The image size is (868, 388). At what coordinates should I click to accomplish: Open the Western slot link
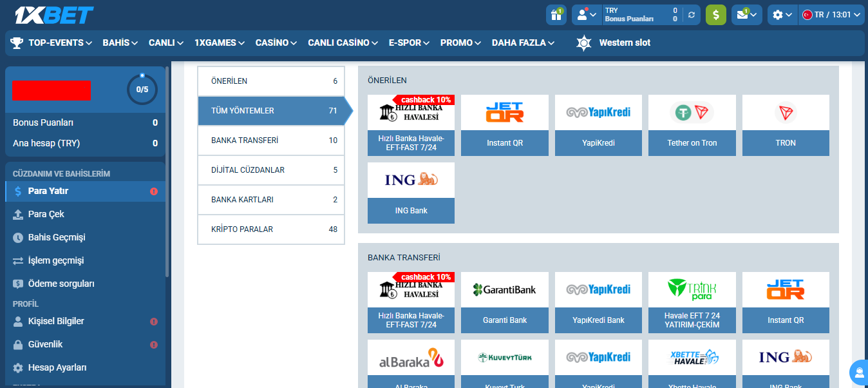pos(625,43)
